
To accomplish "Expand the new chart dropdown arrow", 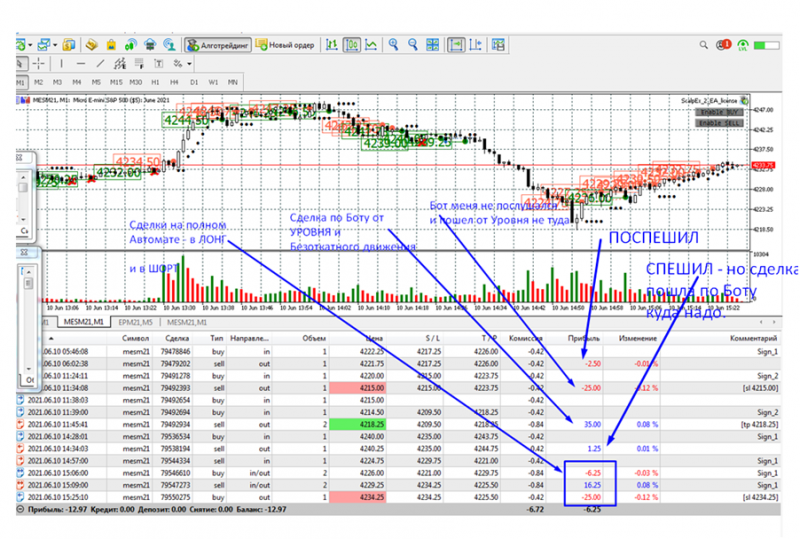I will click(31, 45).
